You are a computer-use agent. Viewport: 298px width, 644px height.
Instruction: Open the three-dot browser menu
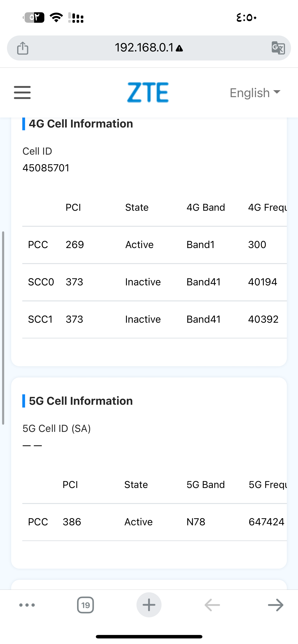[27, 605]
